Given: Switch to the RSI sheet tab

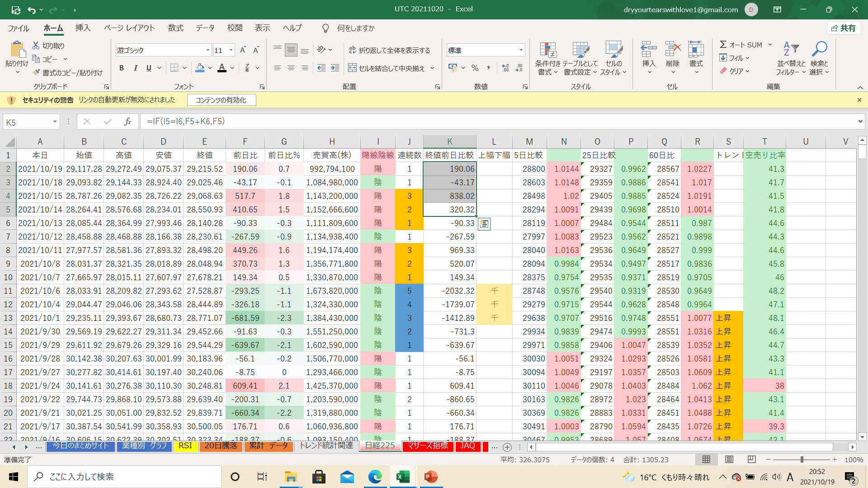Looking at the screenshot, I should (185, 446).
